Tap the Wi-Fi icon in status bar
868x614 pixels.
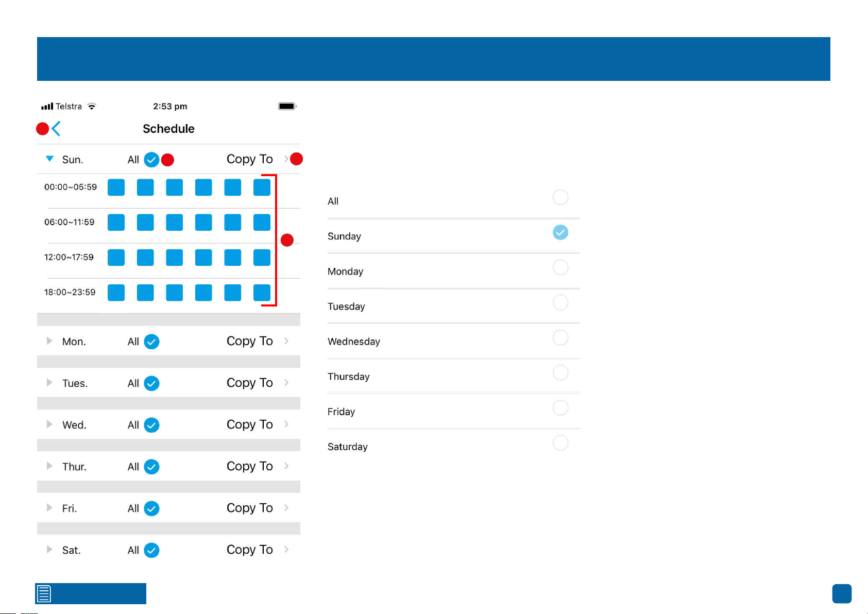click(92, 106)
